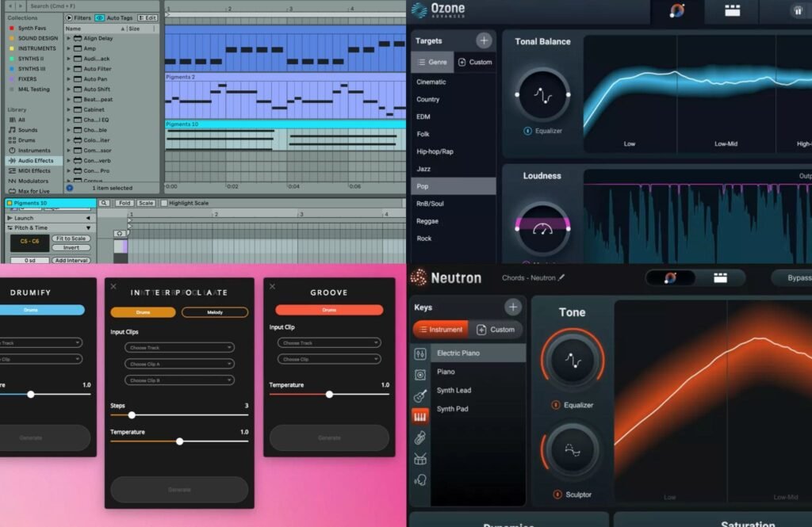Click the blue preview icon in browser footer
The image size is (812, 527).
point(70,188)
